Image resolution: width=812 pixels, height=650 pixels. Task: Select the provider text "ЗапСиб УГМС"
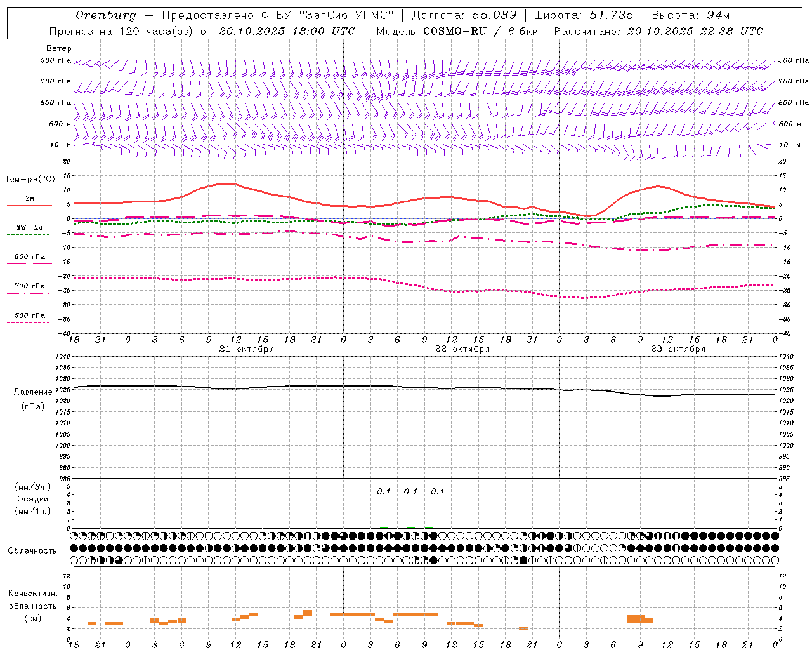pyautogui.click(x=347, y=15)
